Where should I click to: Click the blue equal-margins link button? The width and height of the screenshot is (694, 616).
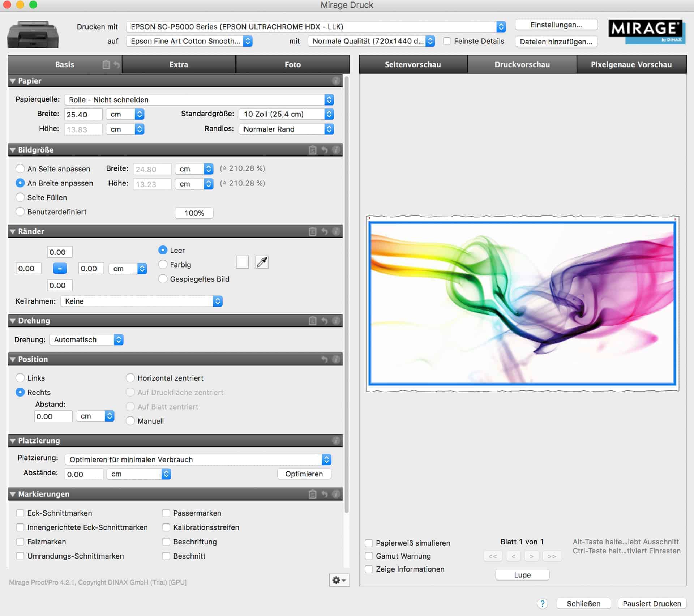60,269
